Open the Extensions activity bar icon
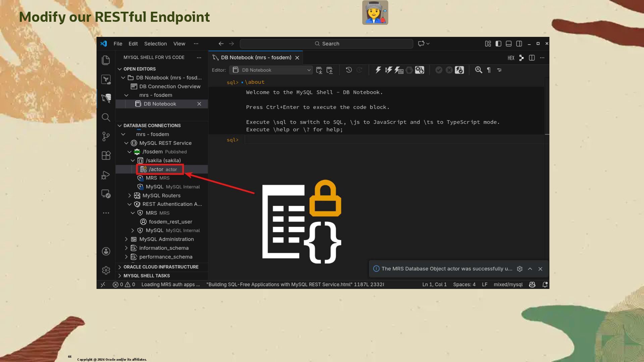Image resolution: width=644 pixels, height=362 pixels. [106, 156]
